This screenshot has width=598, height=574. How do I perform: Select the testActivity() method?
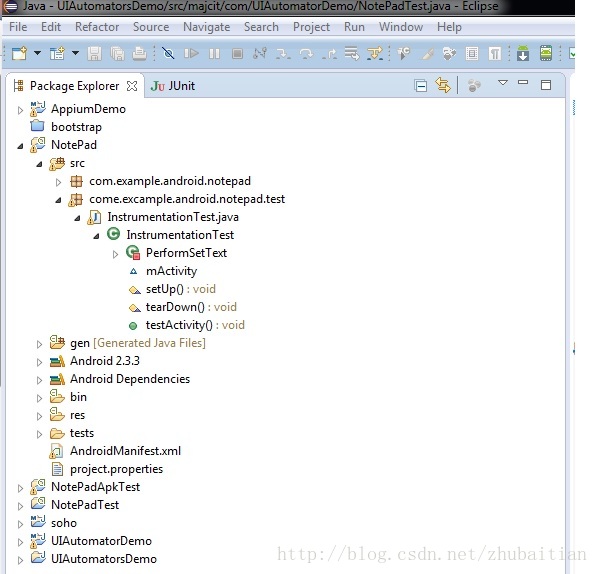coord(195,325)
